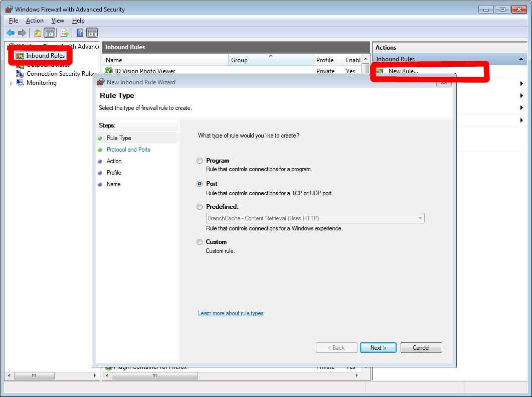Click Next in the wizard
532x397 pixels.
[378, 348]
